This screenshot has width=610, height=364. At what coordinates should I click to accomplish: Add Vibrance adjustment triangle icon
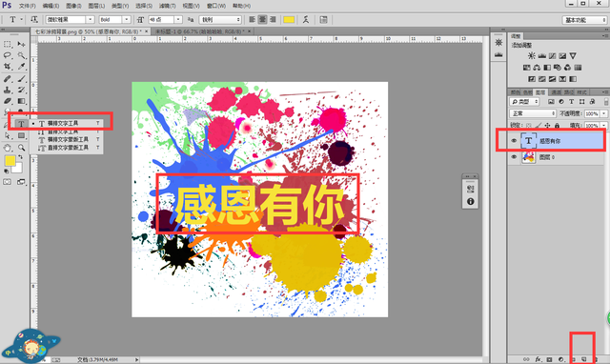click(x=573, y=56)
